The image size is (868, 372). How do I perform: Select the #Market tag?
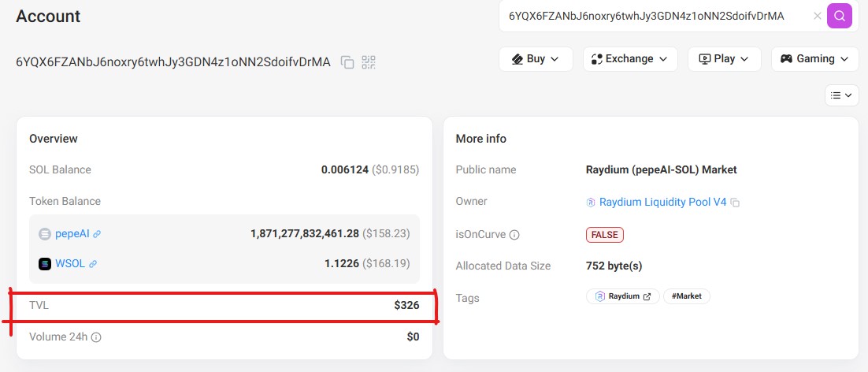coord(686,296)
